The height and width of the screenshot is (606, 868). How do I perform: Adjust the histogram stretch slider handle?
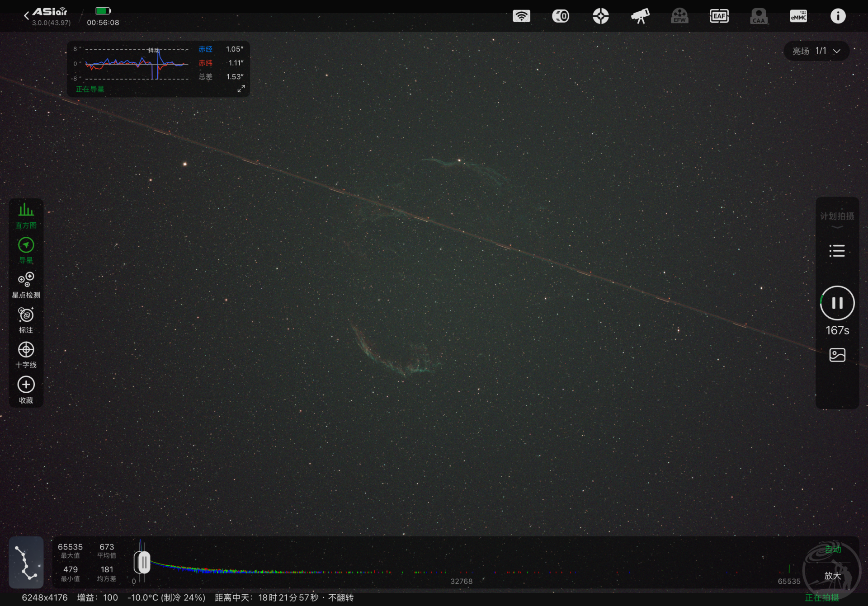pos(143,562)
